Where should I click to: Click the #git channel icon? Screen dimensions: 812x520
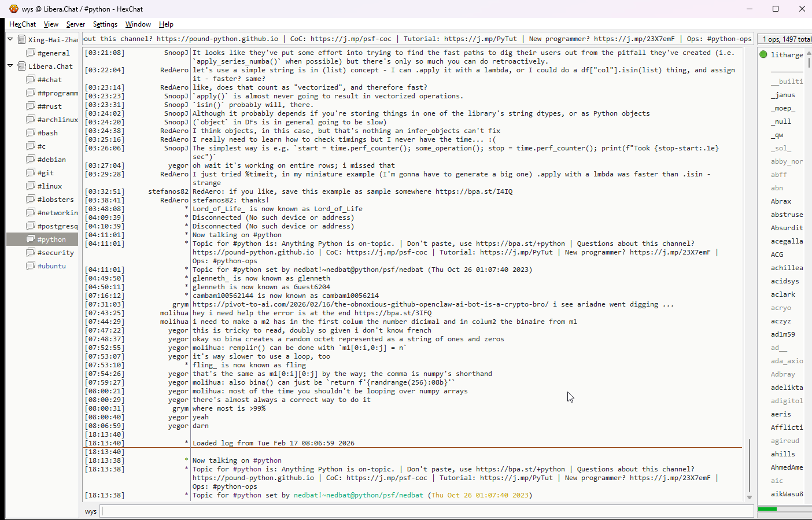[x=31, y=172]
